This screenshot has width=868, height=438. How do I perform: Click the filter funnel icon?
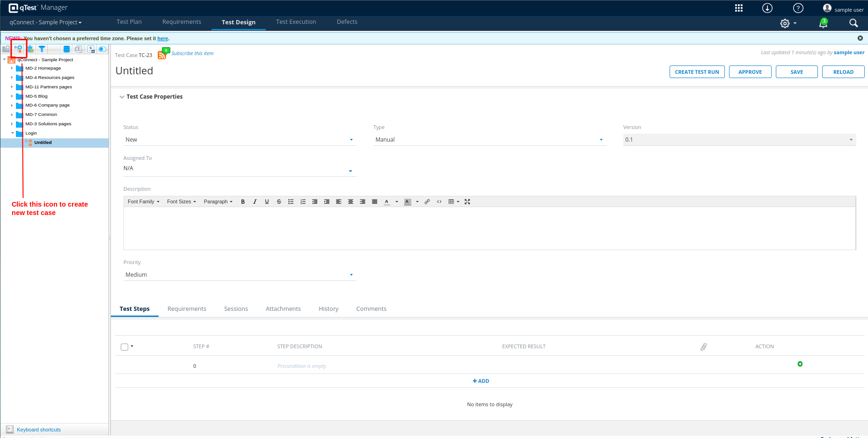pyautogui.click(x=42, y=49)
